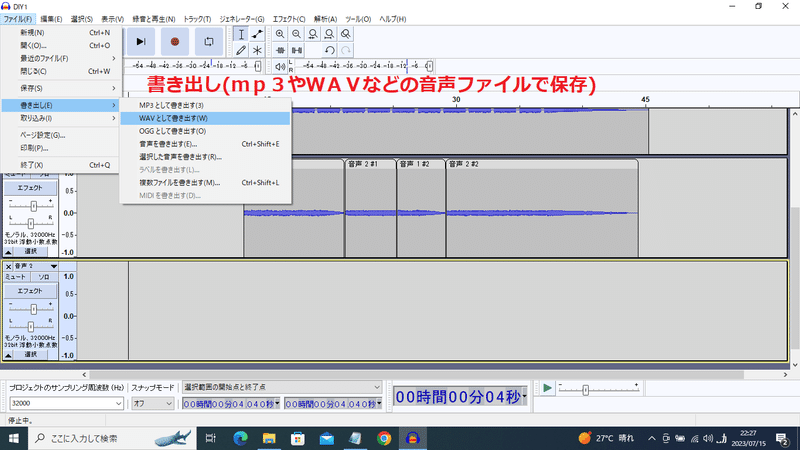Open エフェクト(C) menu in menu bar
This screenshot has height=450, width=800.
point(289,19)
